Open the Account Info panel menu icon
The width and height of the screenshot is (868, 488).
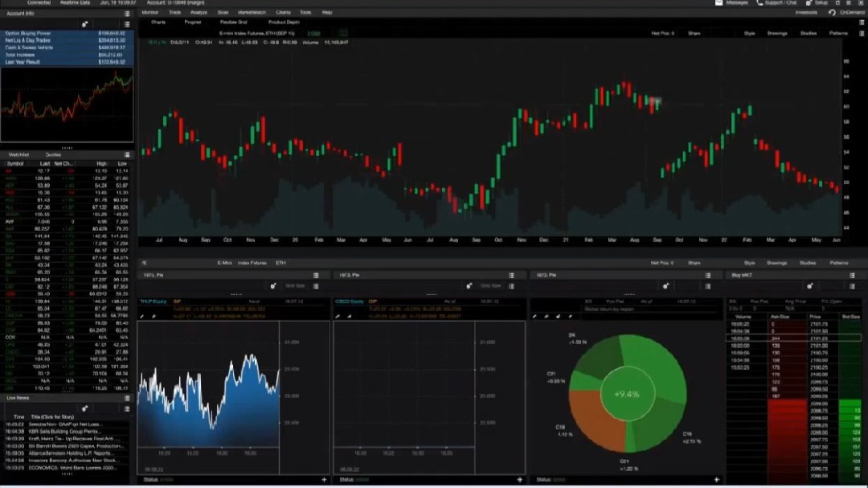click(127, 14)
